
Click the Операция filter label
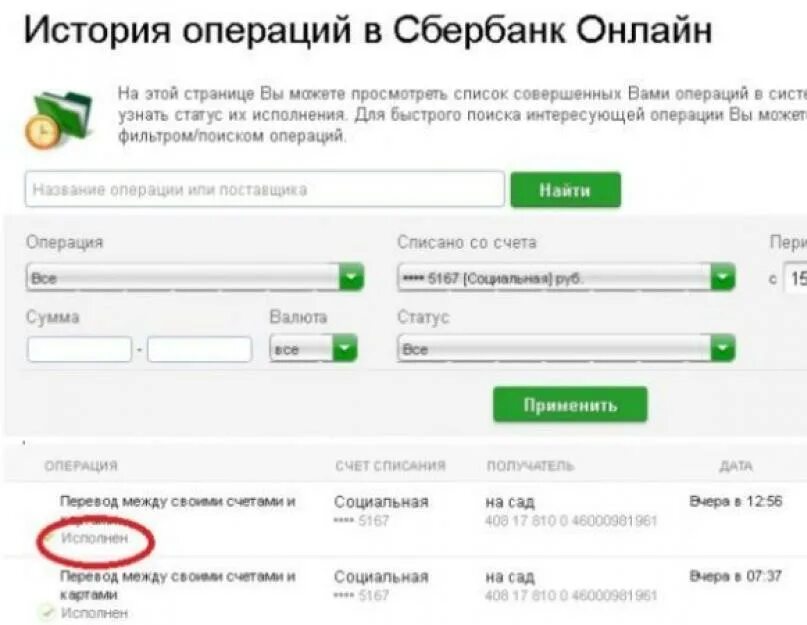pos(65,242)
